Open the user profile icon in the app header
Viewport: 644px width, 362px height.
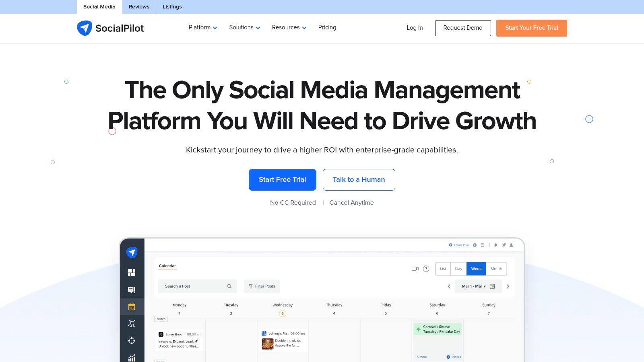point(511,245)
